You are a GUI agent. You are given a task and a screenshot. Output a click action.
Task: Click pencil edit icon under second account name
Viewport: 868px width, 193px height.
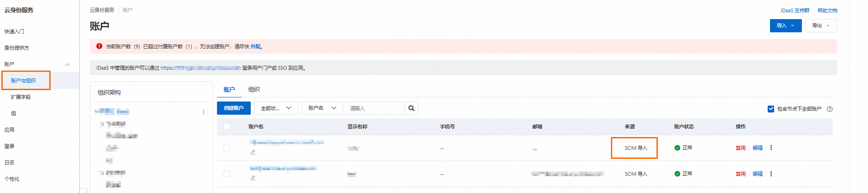pyautogui.click(x=253, y=178)
